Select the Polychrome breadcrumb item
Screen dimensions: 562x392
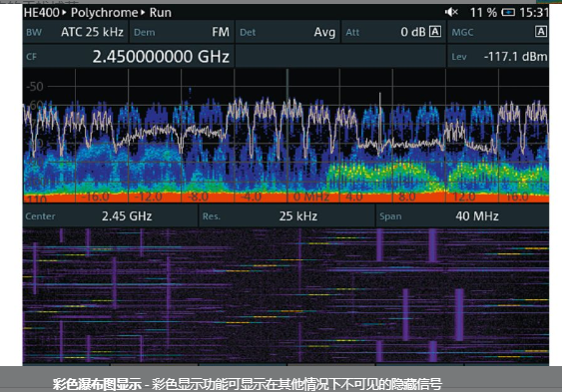104,13
